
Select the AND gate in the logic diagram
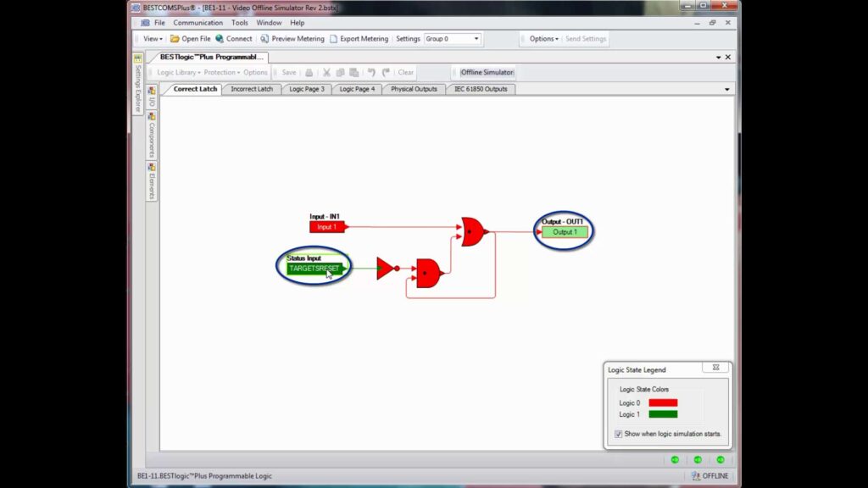click(x=428, y=273)
